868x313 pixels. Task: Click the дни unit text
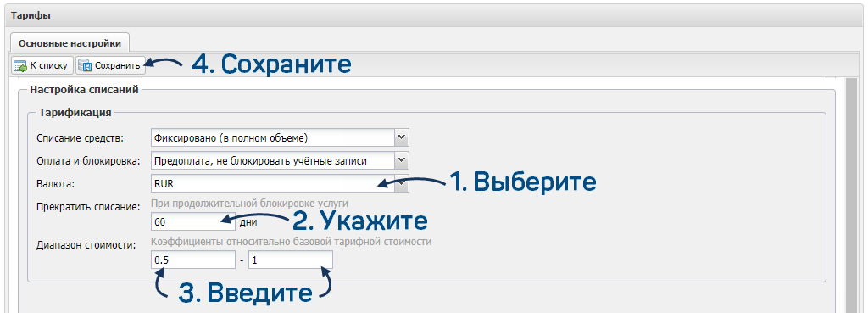tap(248, 222)
